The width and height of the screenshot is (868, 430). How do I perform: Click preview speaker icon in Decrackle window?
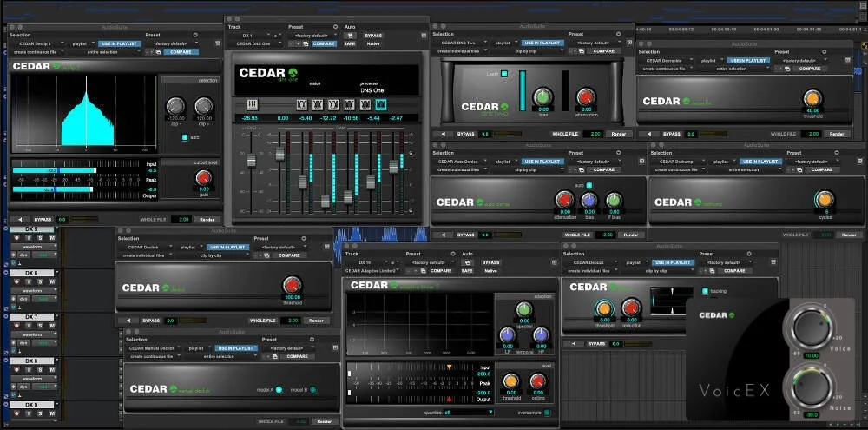pos(648,134)
